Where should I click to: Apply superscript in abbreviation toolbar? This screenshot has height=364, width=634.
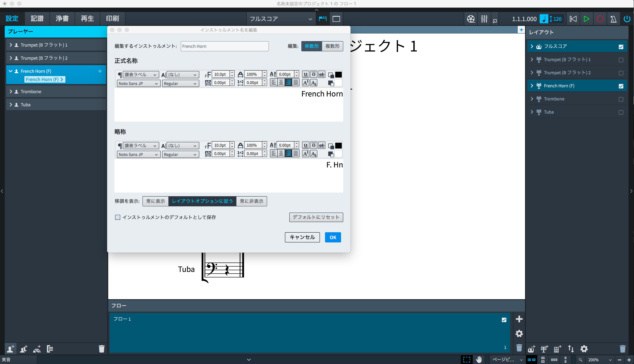(306, 153)
